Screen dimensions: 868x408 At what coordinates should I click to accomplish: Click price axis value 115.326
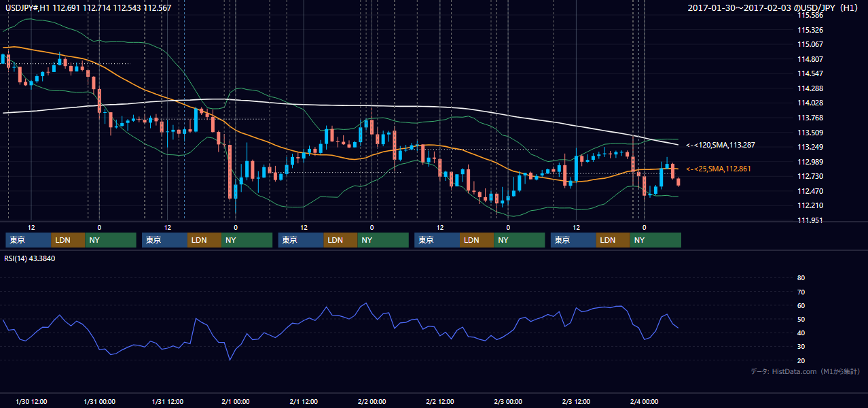coord(812,30)
